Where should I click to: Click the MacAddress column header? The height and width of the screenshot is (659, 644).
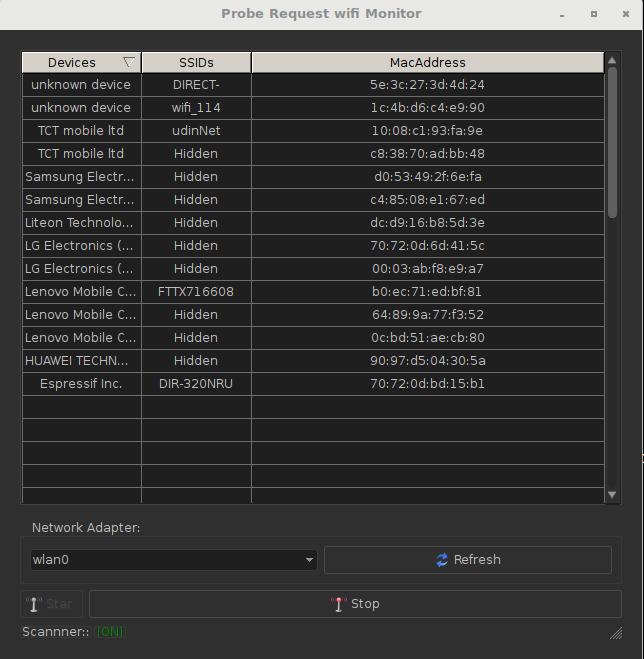[x=427, y=63]
